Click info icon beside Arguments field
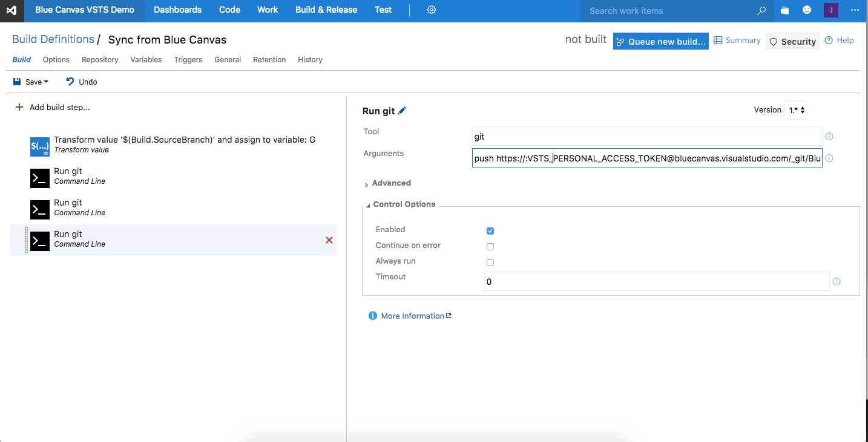 click(829, 158)
